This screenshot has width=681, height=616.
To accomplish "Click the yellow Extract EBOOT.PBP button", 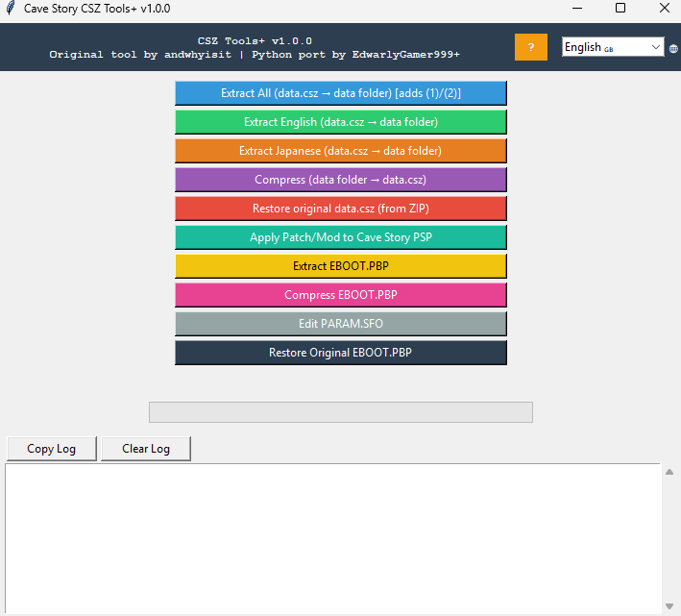I will (341, 266).
